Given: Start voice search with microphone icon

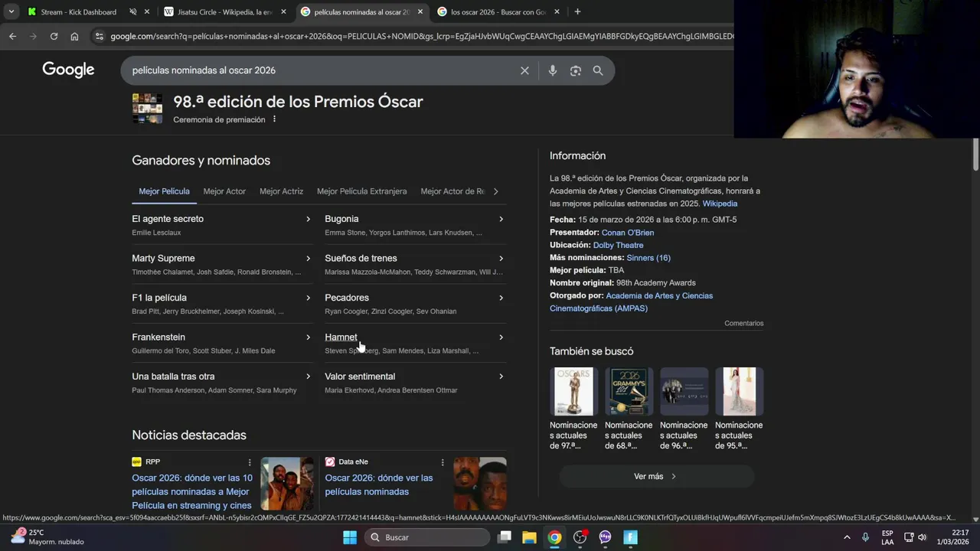Looking at the screenshot, I should [553, 70].
